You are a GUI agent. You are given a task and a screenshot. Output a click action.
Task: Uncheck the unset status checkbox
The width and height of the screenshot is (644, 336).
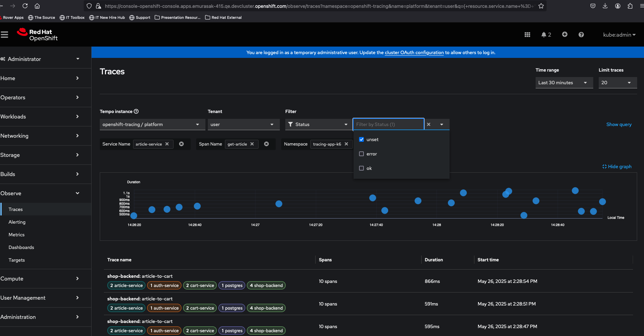(361, 139)
